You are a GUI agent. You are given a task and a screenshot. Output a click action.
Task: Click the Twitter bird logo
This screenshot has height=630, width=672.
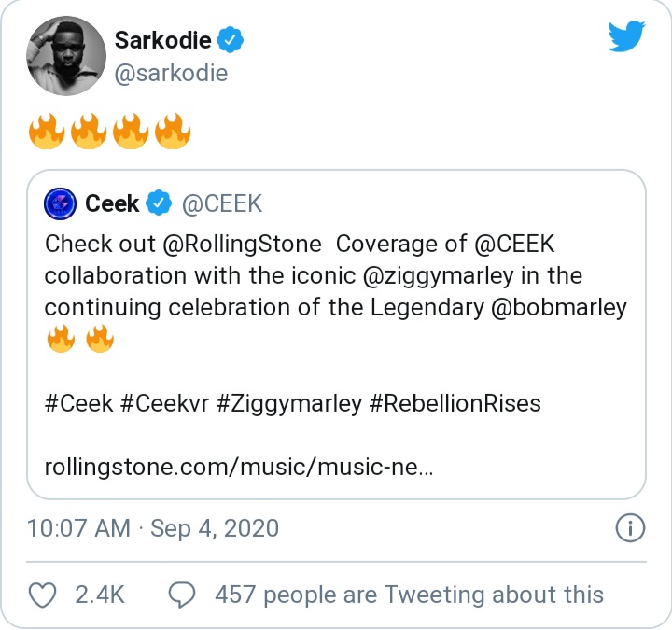point(626,36)
